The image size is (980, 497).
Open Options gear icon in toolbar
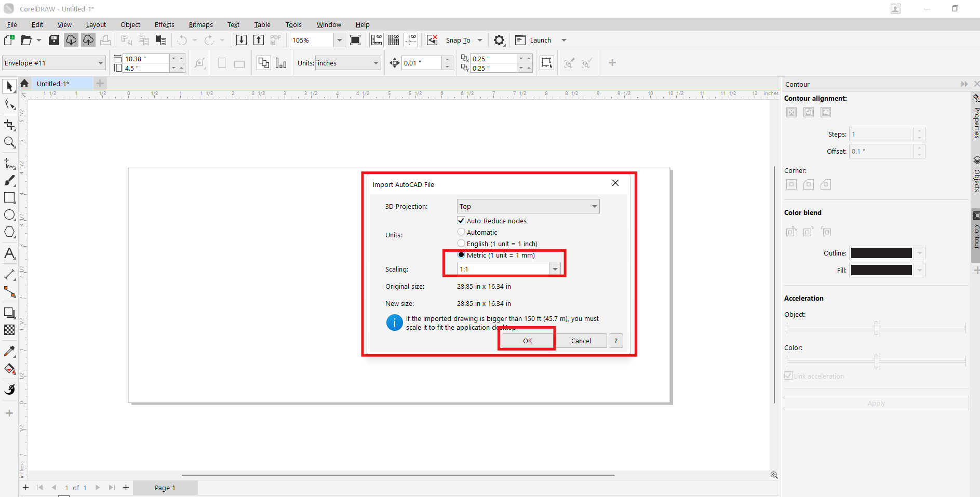point(499,40)
